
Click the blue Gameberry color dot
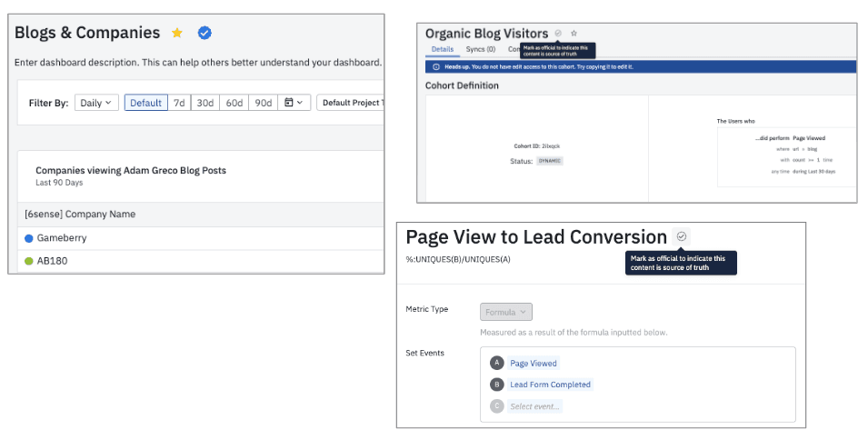pos(29,237)
